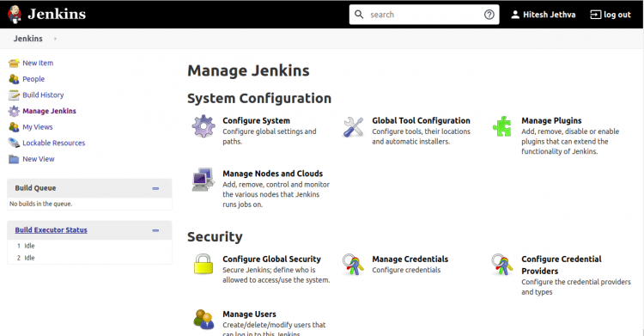Click executor 2 Idle row
Viewport: 644px width, 336px height.
click(89, 258)
